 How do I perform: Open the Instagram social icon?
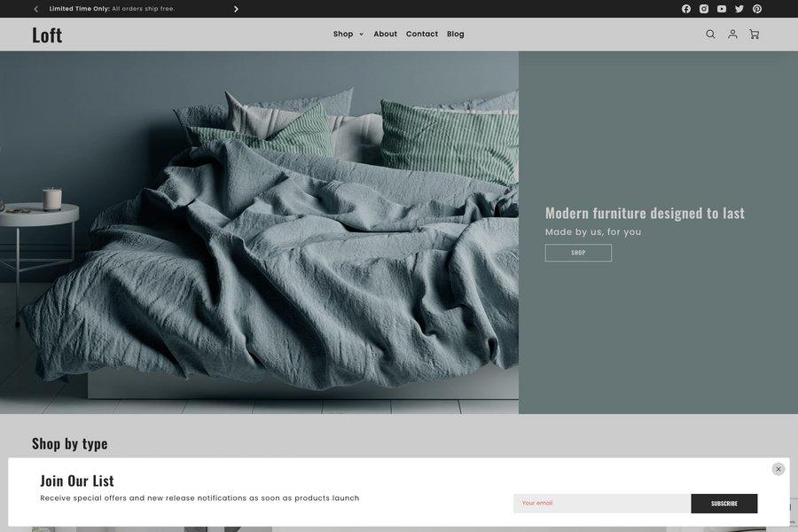click(703, 8)
